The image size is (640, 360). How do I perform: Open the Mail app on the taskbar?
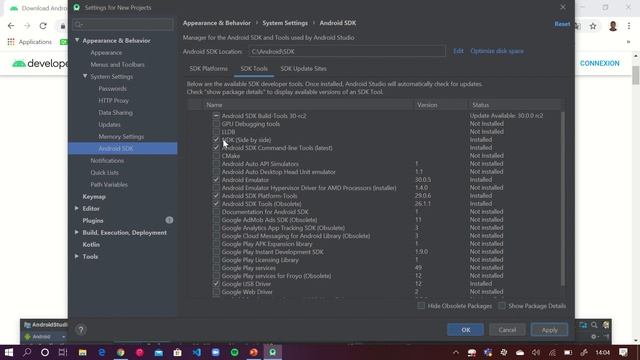click(x=158, y=352)
